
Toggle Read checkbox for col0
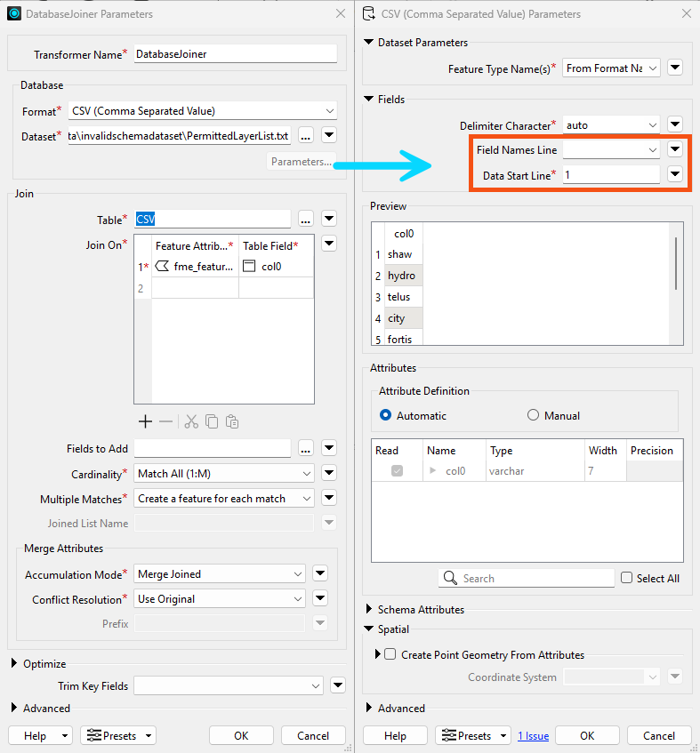pyautogui.click(x=397, y=470)
